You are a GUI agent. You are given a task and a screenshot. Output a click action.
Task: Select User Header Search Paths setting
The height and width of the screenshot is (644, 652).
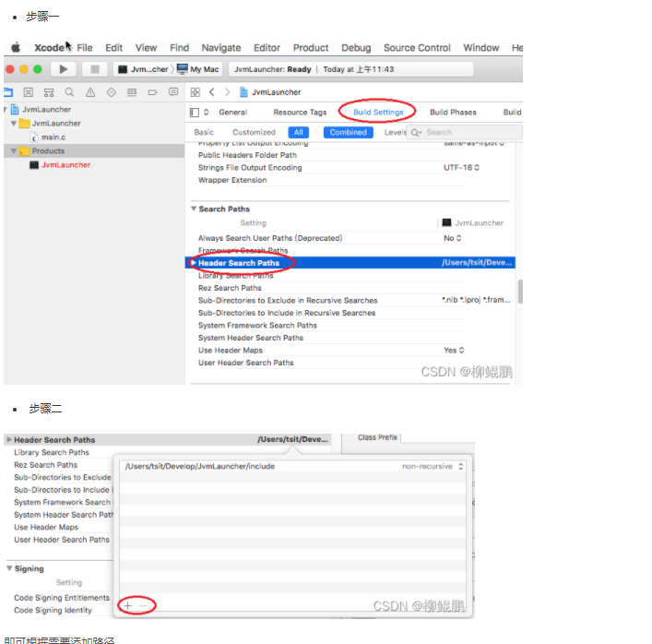tap(245, 363)
